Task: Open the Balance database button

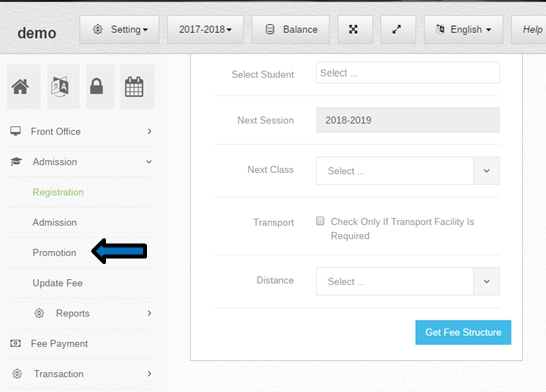Action: click(x=291, y=30)
